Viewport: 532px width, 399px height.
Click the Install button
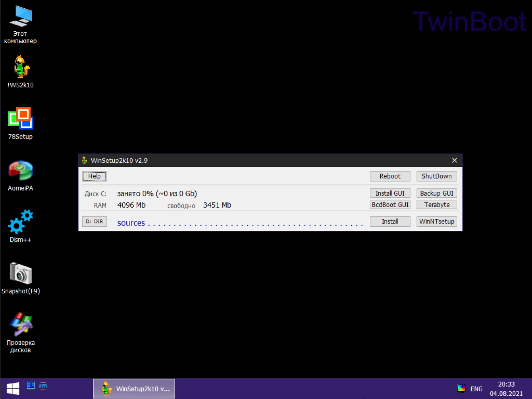tap(390, 221)
